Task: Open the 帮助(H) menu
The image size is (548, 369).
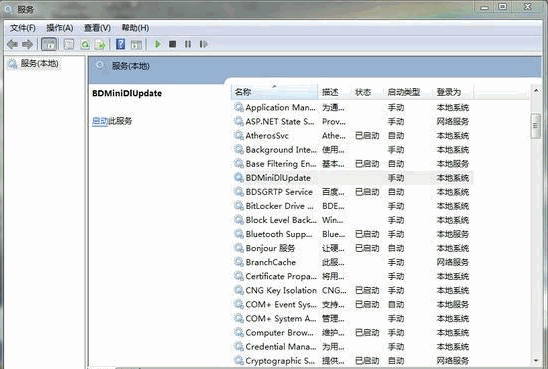Action: 135,28
